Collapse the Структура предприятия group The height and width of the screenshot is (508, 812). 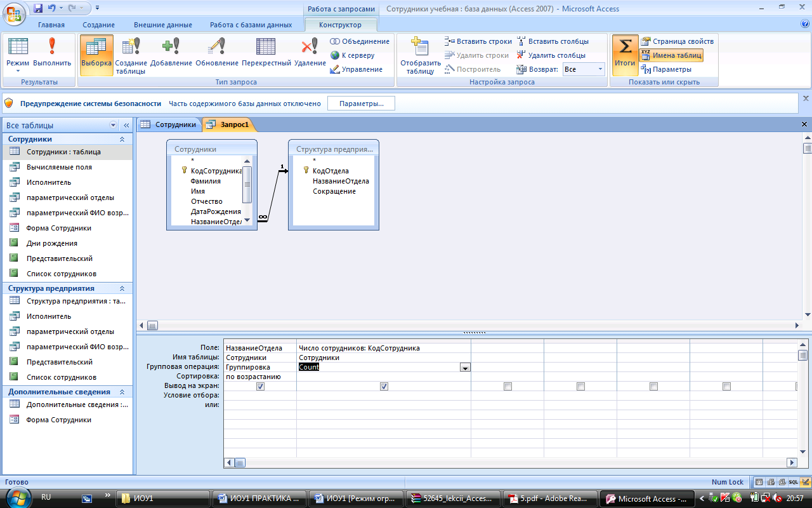[x=122, y=288]
